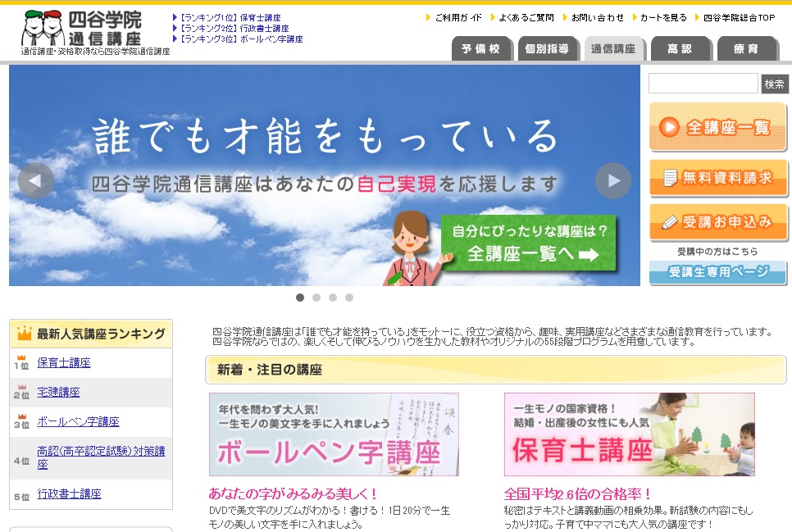The width and height of the screenshot is (792, 532).
Task: Open the 個別指導 tab
Action: [x=547, y=48]
